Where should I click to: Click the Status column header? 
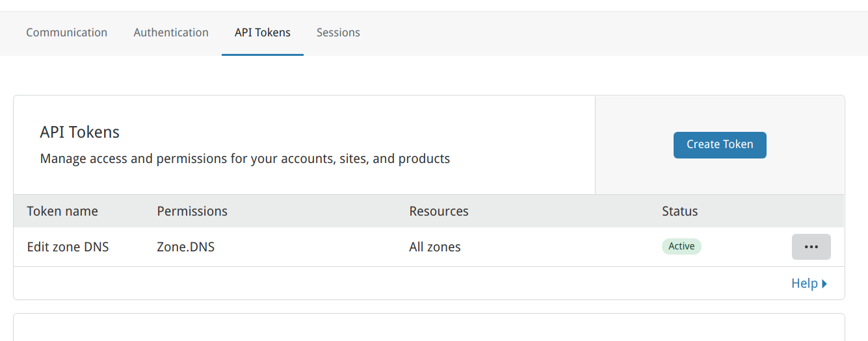tap(679, 211)
